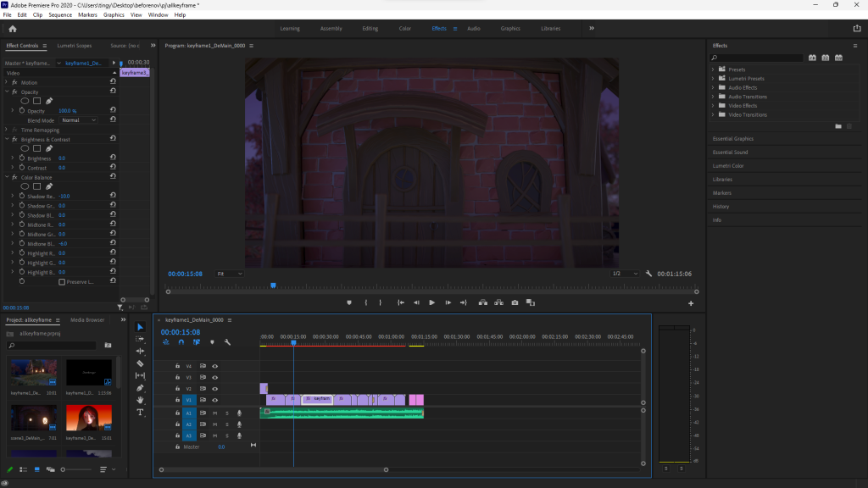Open the Sequence menu
The height and width of the screenshot is (488, 868).
coord(60,15)
